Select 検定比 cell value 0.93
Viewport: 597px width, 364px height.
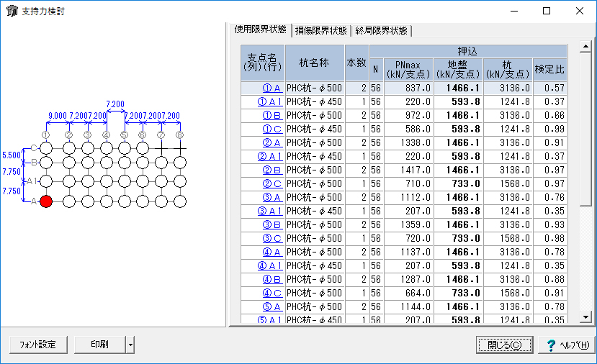point(549,225)
